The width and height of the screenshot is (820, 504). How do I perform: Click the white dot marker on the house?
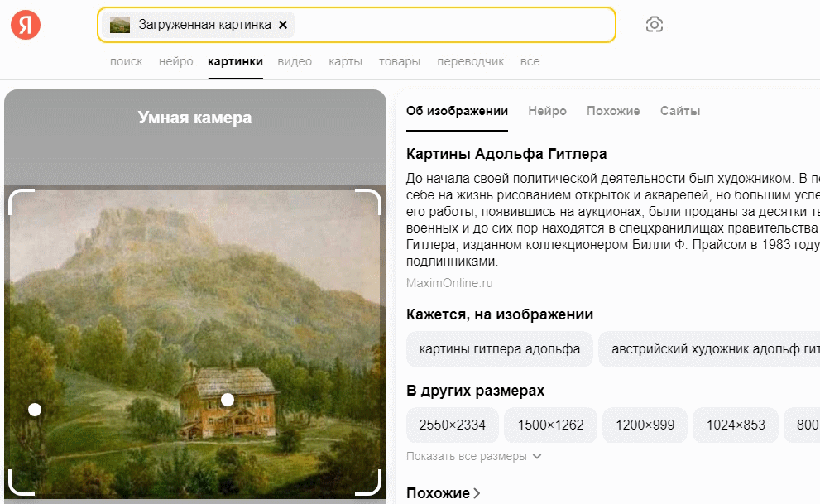click(228, 400)
